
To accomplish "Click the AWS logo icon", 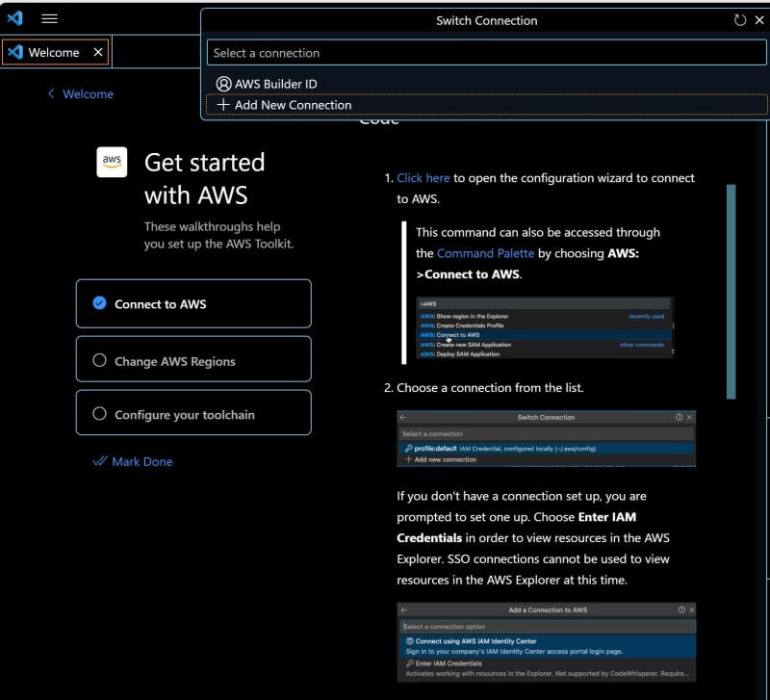I will pos(112,162).
